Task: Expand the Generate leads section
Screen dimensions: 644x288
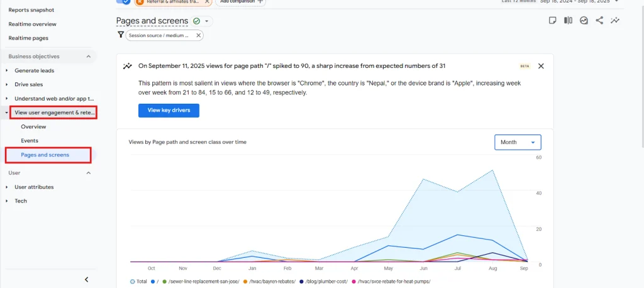Action: pos(7,70)
